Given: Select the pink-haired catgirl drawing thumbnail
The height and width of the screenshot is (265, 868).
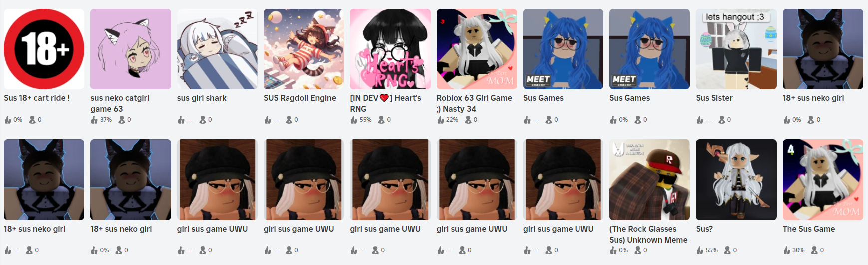Looking at the screenshot, I should [131, 49].
